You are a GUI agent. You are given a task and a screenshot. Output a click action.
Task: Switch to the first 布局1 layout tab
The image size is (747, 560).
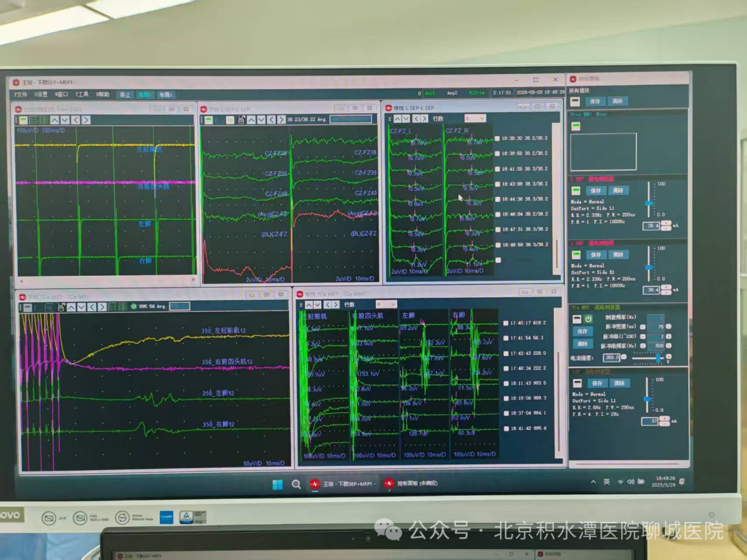[x=145, y=95]
